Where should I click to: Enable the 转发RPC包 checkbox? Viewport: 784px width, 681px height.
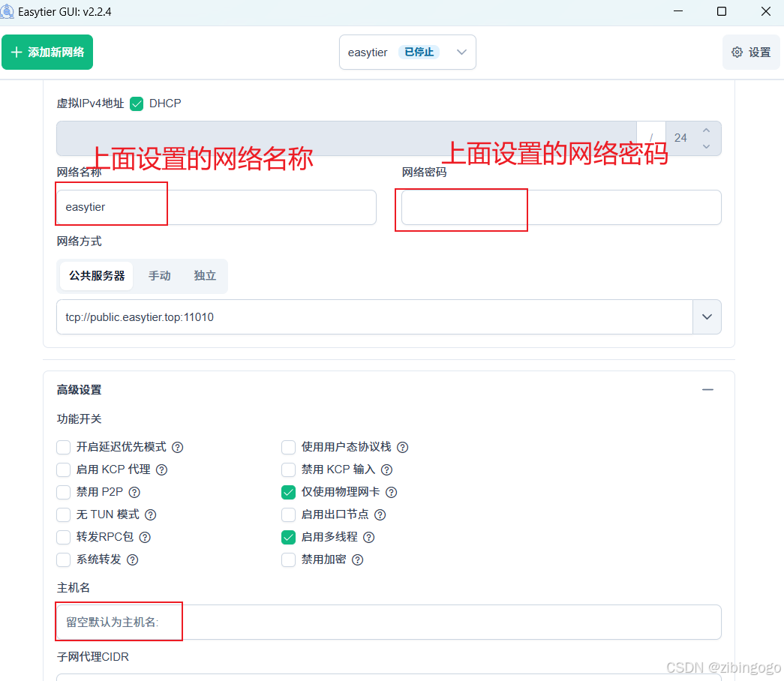(64, 537)
